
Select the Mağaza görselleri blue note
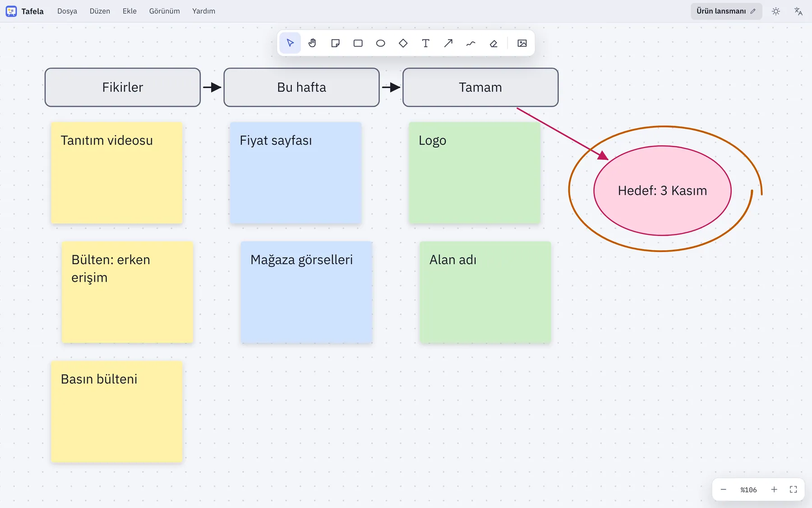click(x=306, y=292)
